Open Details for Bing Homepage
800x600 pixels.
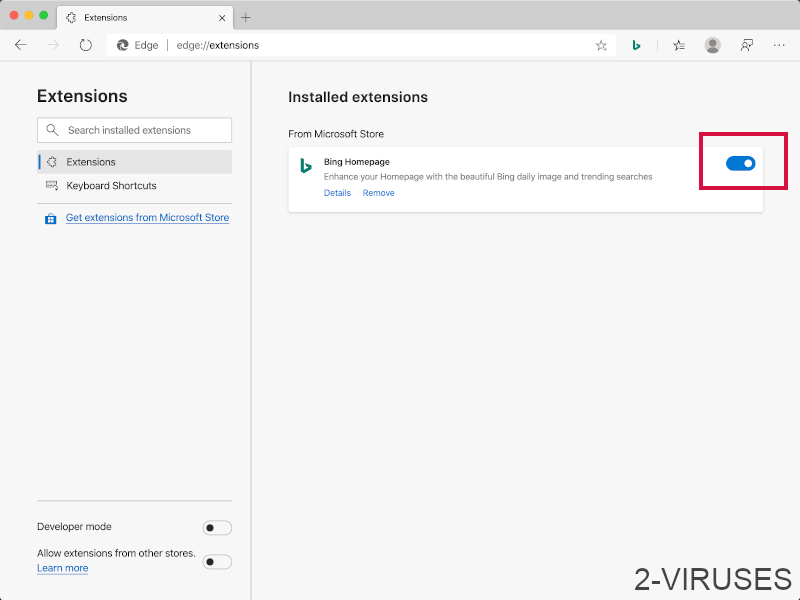point(337,193)
